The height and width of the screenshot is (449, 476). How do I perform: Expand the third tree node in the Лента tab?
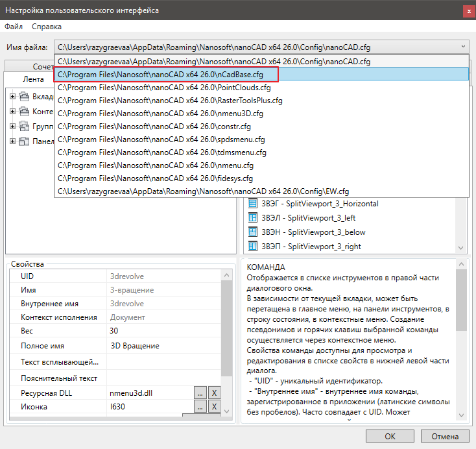[12, 127]
